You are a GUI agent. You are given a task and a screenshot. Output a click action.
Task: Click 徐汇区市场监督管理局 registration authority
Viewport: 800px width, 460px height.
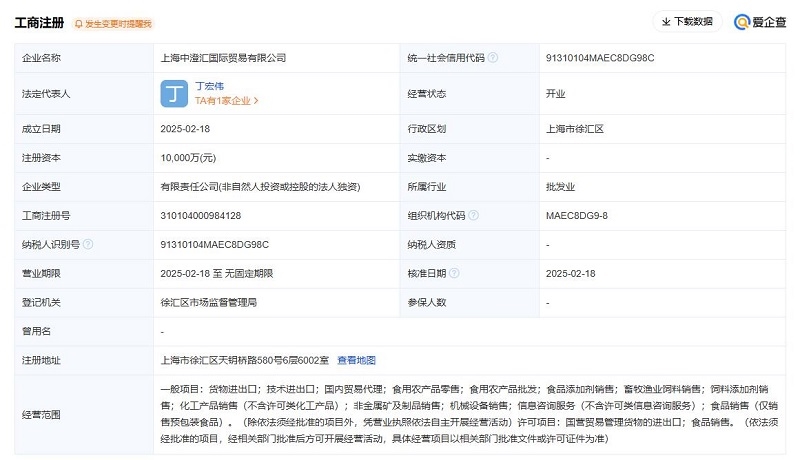208,303
